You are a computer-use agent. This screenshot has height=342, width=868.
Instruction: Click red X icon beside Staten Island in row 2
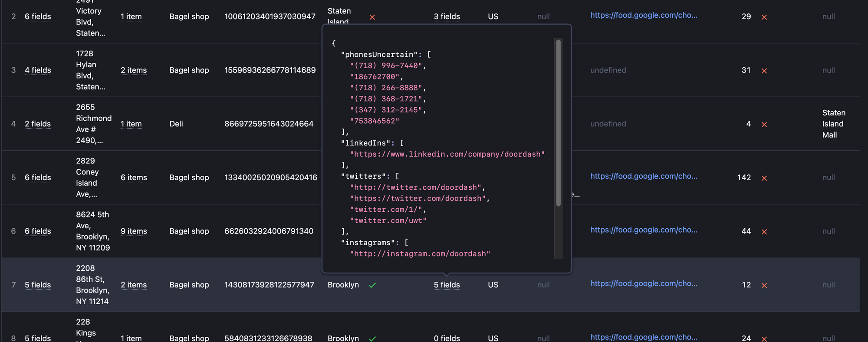[372, 17]
